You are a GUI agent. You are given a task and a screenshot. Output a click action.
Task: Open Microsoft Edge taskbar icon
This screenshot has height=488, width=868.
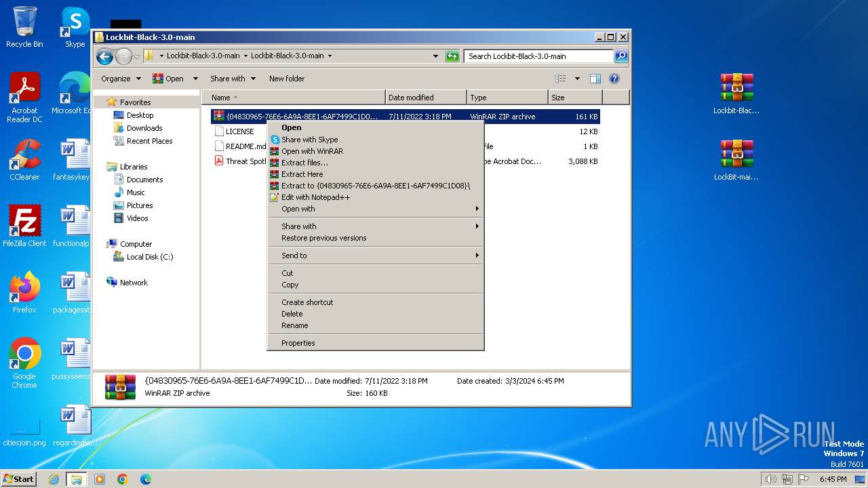(146, 479)
